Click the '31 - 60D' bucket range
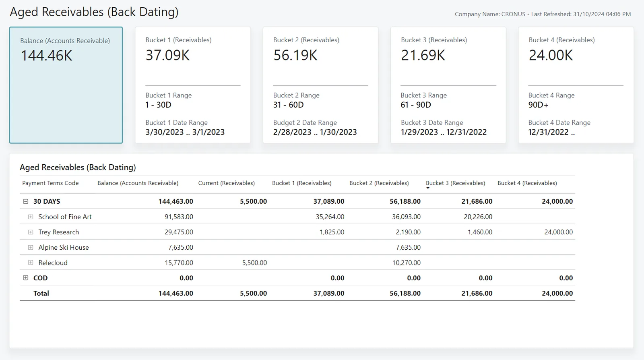The width and height of the screenshot is (644, 360). click(x=289, y=105)
